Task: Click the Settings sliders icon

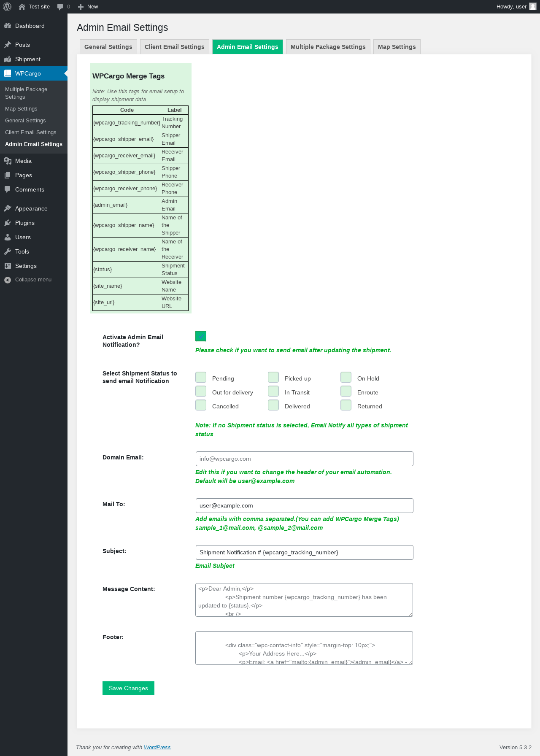Action: pos(8,266)
